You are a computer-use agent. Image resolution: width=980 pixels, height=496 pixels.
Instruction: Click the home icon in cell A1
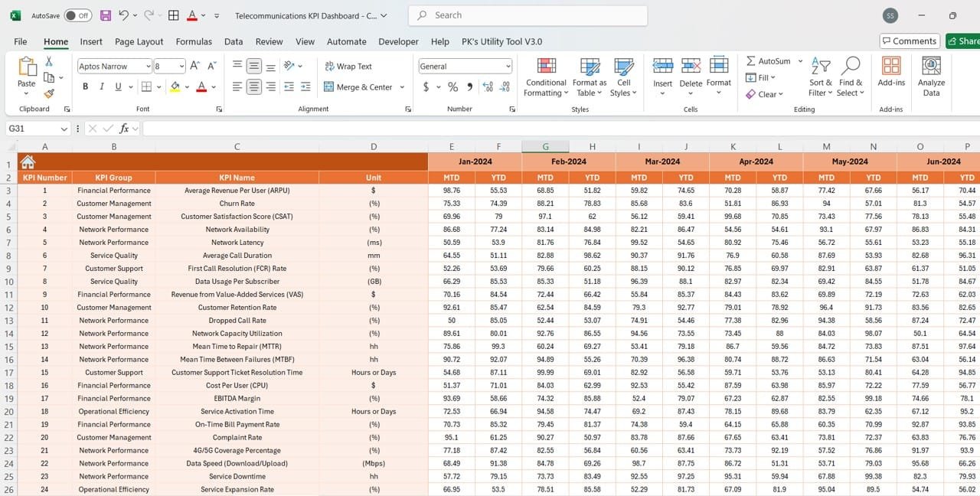28,162
